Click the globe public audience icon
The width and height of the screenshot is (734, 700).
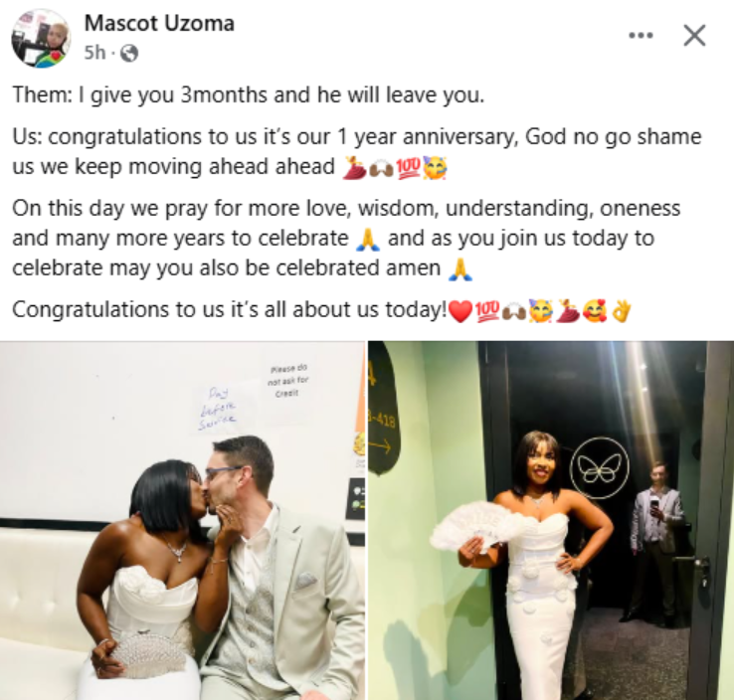click(129, 54)
